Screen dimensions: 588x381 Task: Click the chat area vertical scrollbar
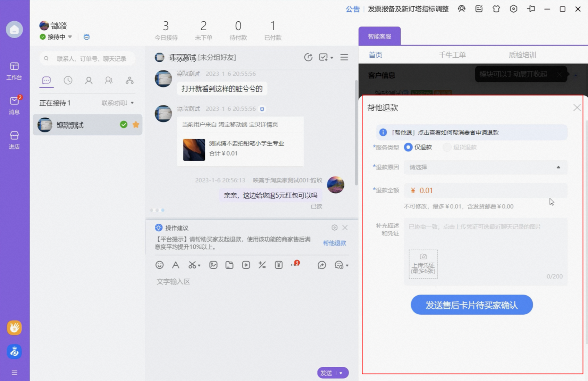click(x=356, y=133)
